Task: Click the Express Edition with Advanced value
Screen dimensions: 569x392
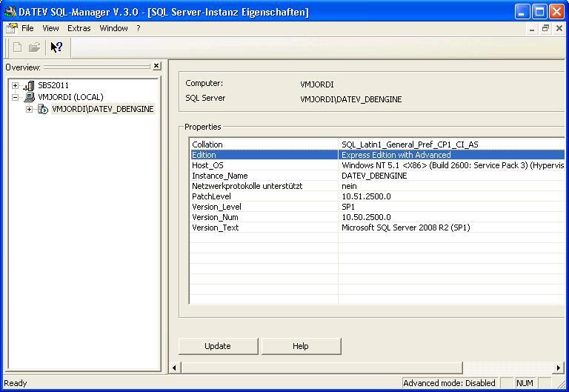Action: [396, 155]
